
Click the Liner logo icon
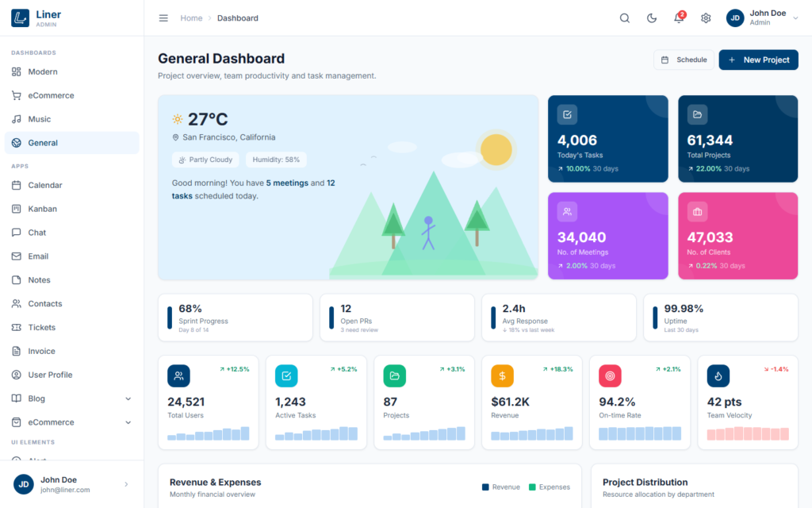coord(20,17)
